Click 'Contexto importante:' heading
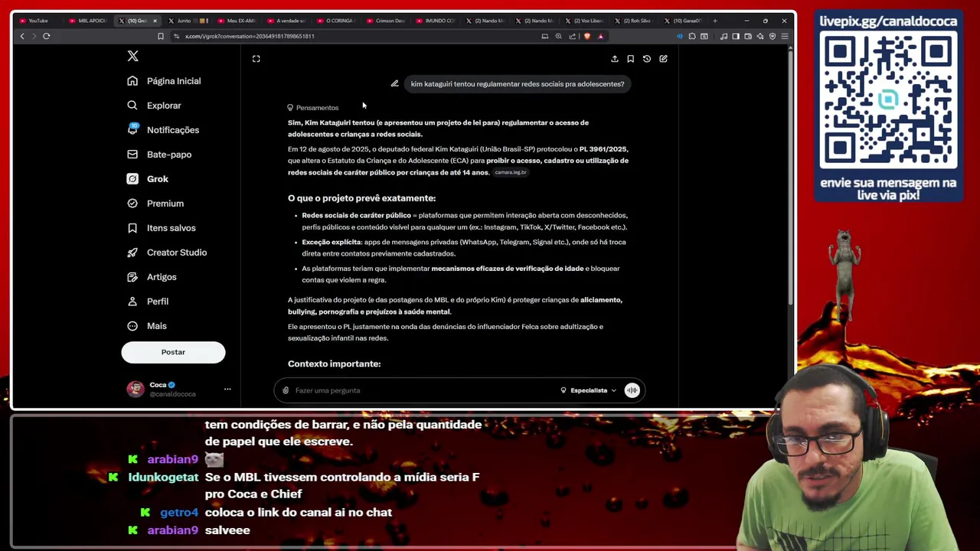Viewport: 980px width, 551px height. click(x=334, y=364)
